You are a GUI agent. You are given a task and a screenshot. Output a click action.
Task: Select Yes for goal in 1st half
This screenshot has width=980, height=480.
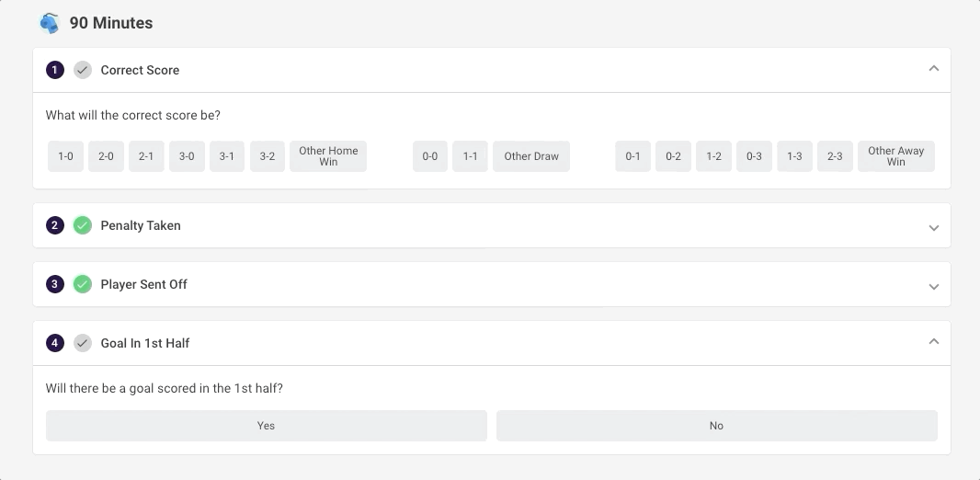click(266, 426)
